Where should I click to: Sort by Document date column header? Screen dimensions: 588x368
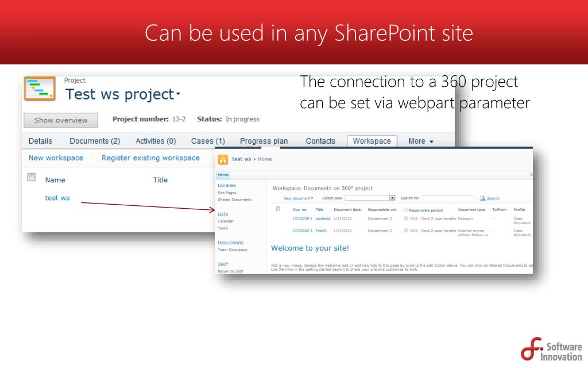click(x=347, y=209)
